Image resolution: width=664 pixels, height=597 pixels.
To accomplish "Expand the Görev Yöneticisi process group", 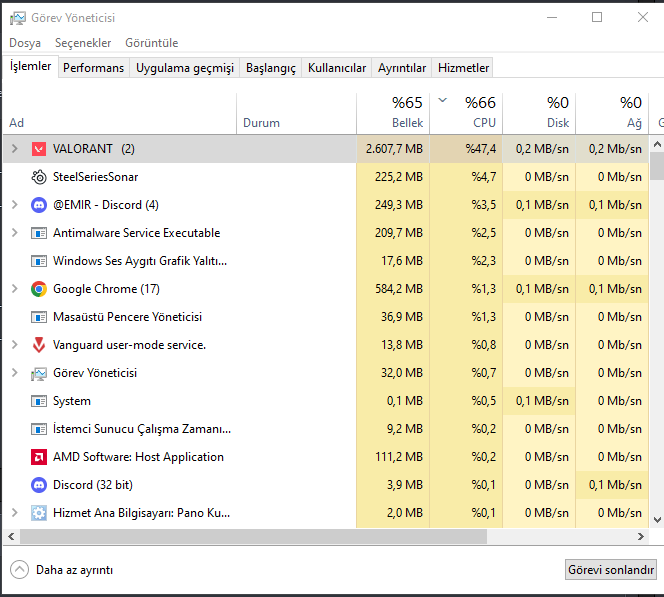I will [x=14, y=373].
